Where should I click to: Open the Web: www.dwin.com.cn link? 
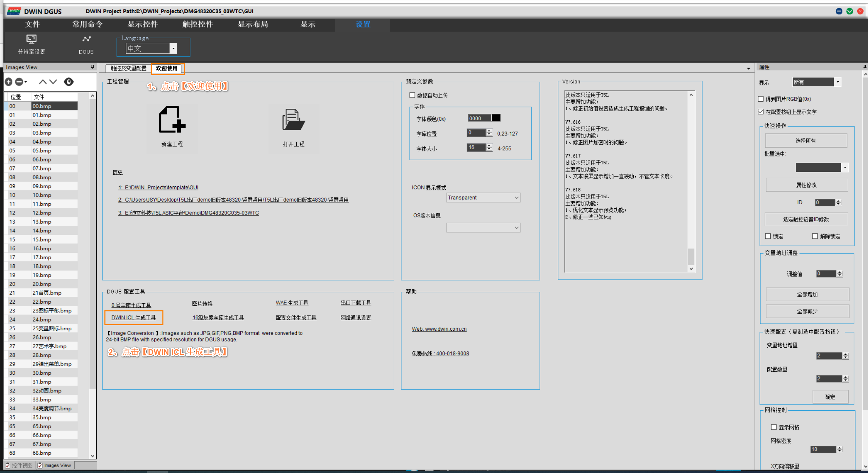coord(439,329)
